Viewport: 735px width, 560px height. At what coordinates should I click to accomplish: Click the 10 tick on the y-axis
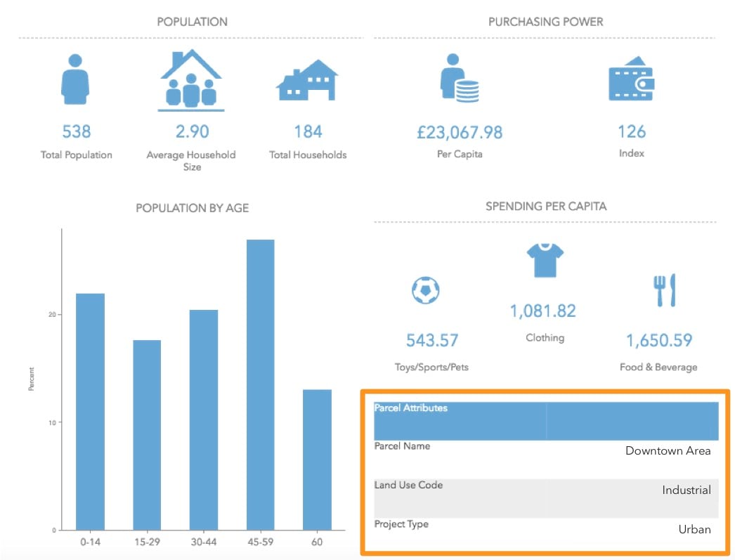click(x=52, y=423)
